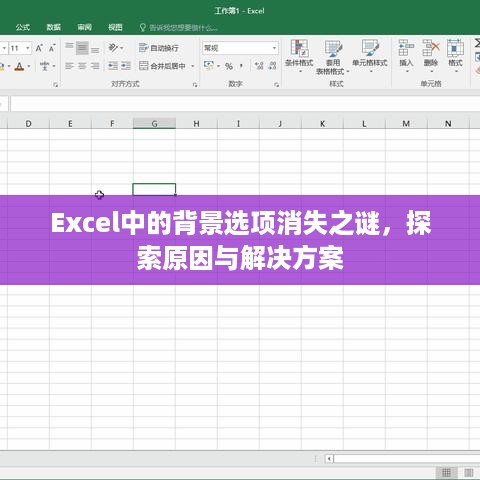Toggle 合并后居中 merge and center
480x480 pixels.
162,66
